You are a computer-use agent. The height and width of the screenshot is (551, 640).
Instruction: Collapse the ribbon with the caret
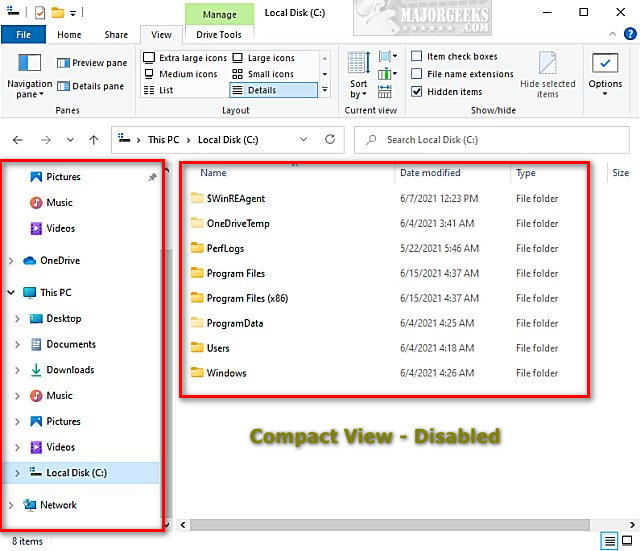(613, 34)
